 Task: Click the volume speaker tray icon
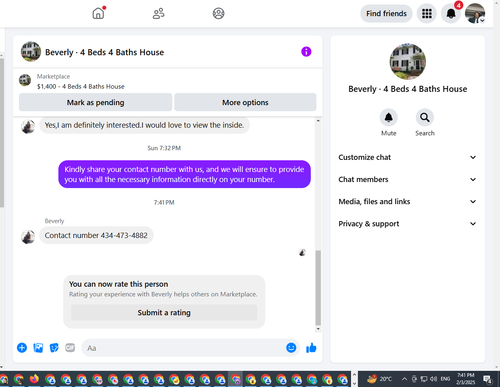tap(433, 379)
